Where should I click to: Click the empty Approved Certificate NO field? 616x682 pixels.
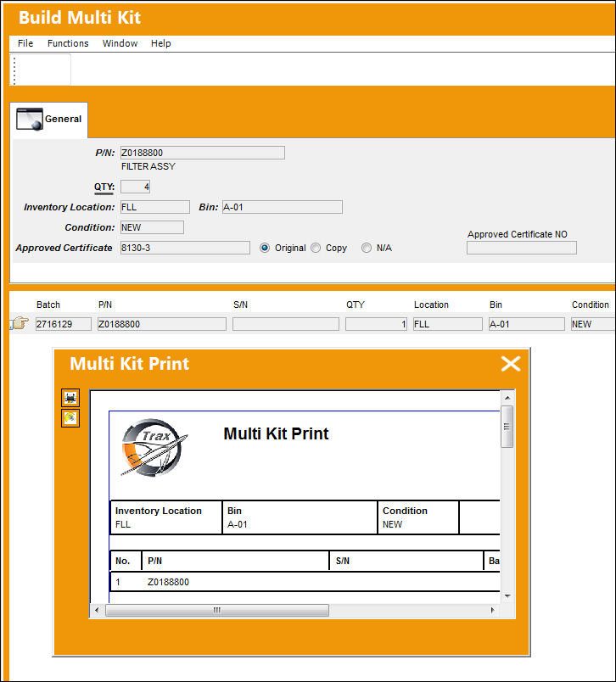tap(522, 248)
